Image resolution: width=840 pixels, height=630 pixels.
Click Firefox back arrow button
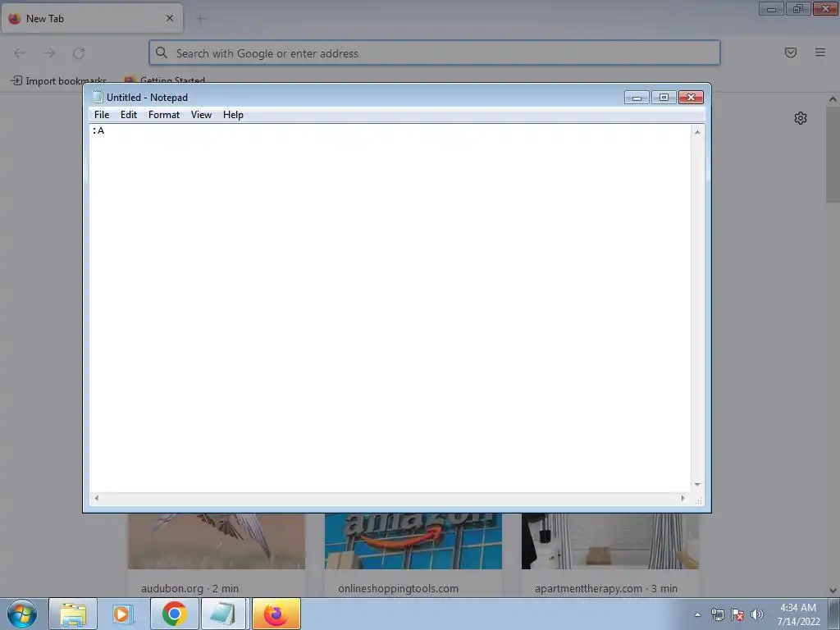20,53
